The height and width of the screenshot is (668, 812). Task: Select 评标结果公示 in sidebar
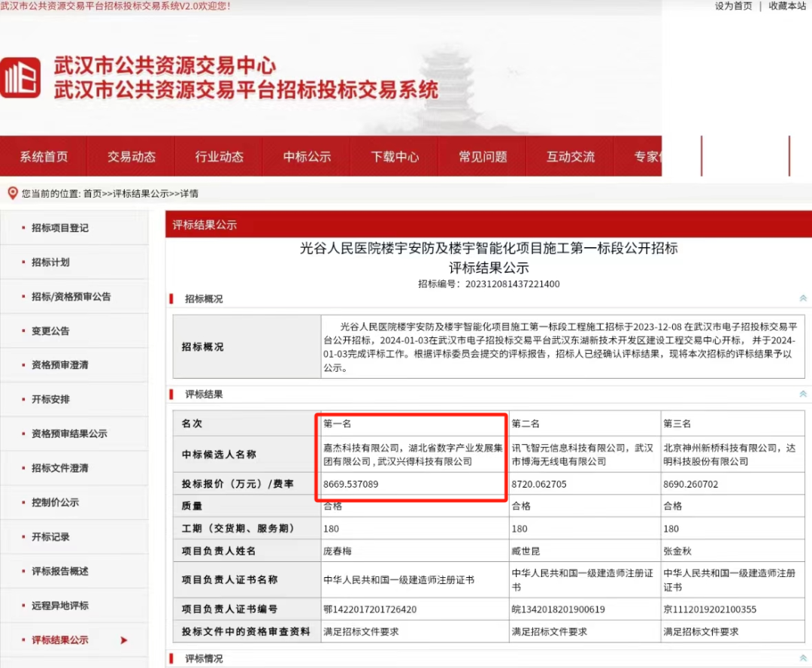(x=60, y=640)
